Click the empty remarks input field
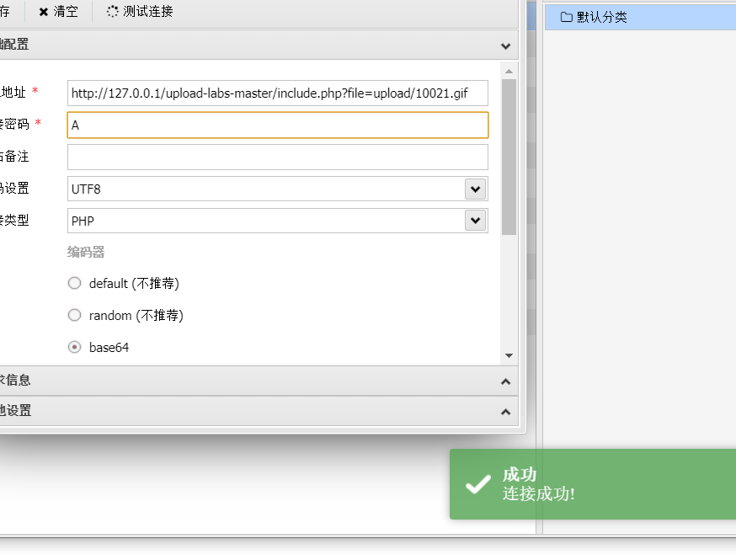 coord(277,157)
